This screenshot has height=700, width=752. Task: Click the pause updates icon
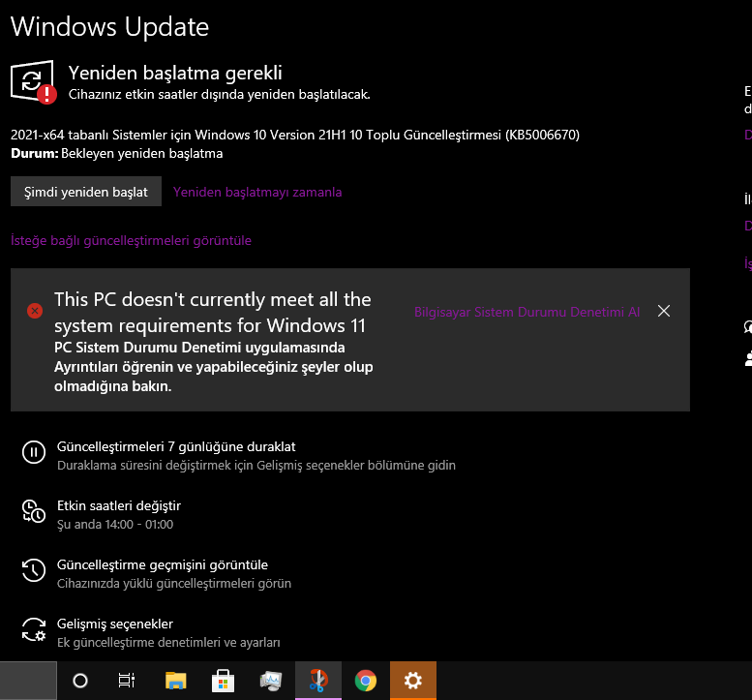[x=34, y=452]
